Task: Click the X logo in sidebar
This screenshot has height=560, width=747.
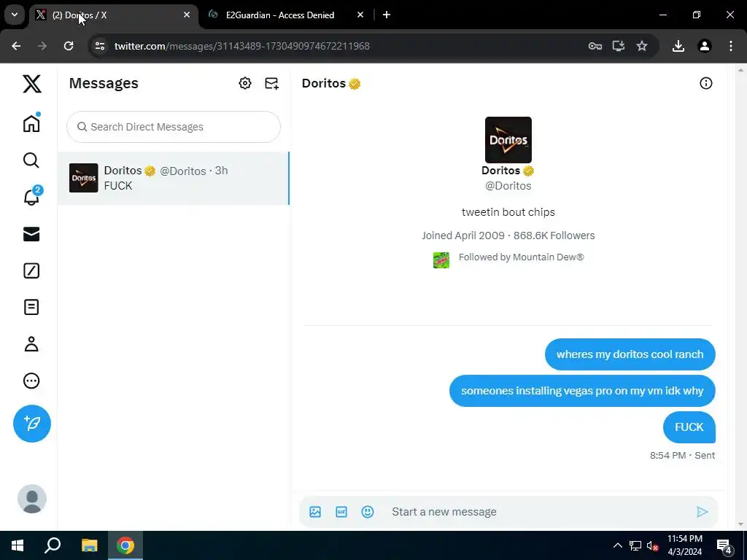Action: [x=32, y=84]
